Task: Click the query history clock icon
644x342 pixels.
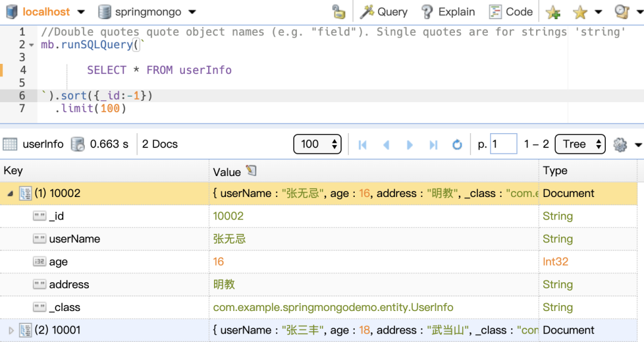Action: 621,12
